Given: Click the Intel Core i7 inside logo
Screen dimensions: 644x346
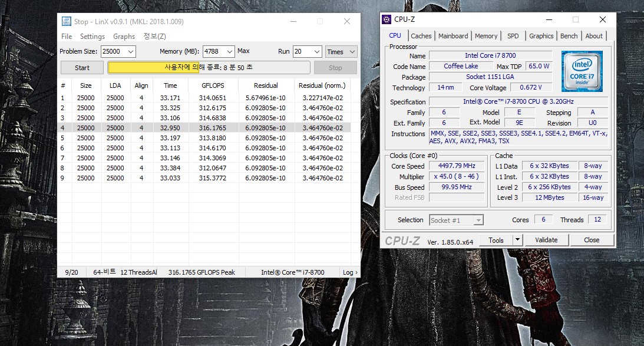Looking at the screenshot, I should click(x=582, y=71).
